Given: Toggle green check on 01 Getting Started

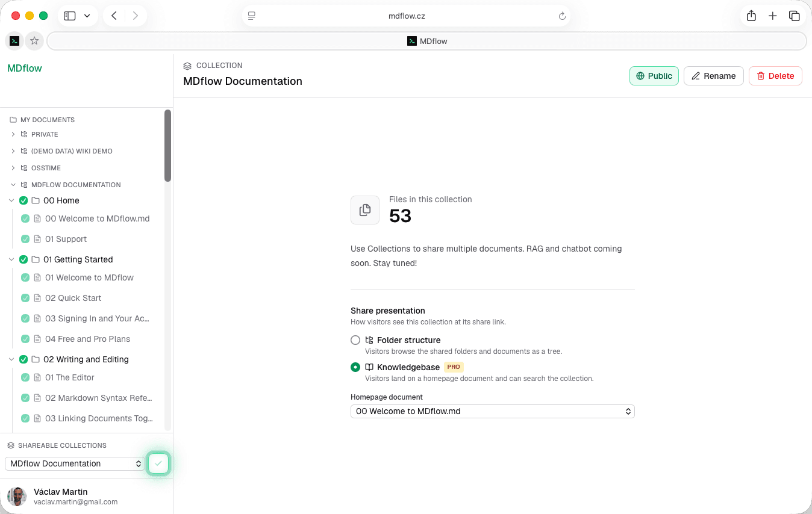Looking at the screenshot, I should pyautogui.click(x=23, y=259).
